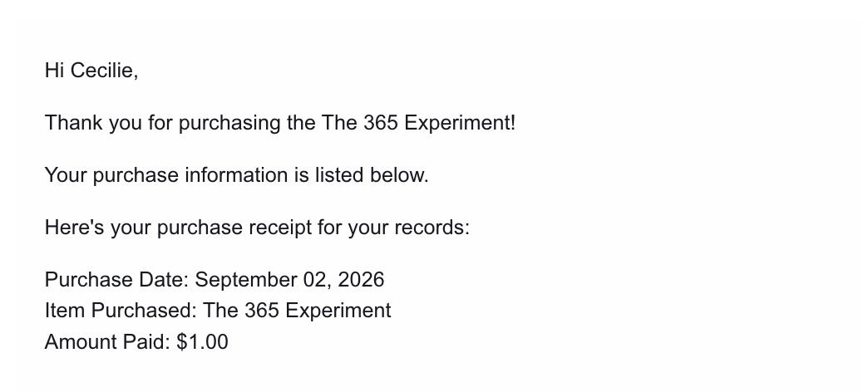
Task: Click "Experiment!" at end of thank-you sentence
Action: [460, 123]
